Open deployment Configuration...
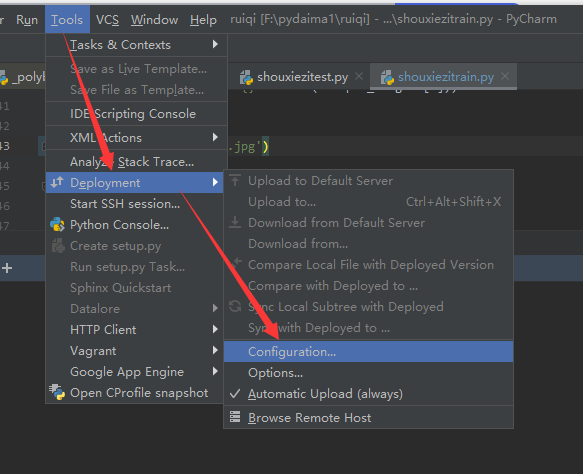The image size is (583, 474). (368, 352)
